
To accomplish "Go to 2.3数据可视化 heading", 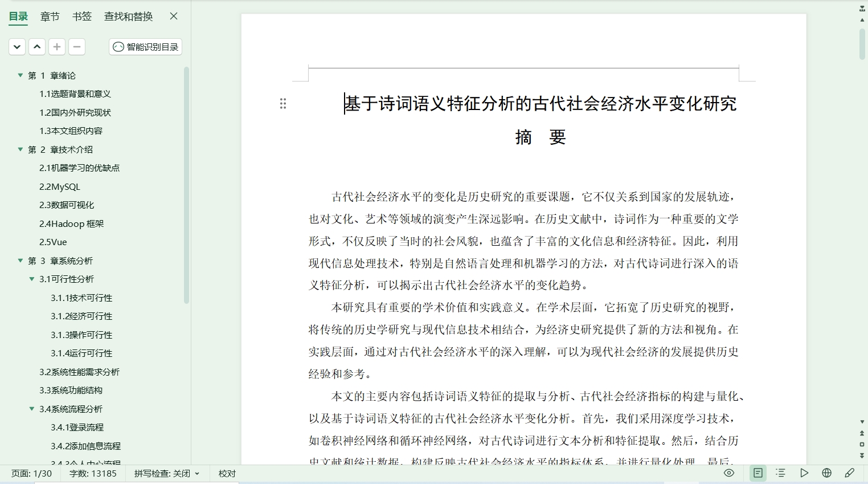I will [x=67, y=205].
